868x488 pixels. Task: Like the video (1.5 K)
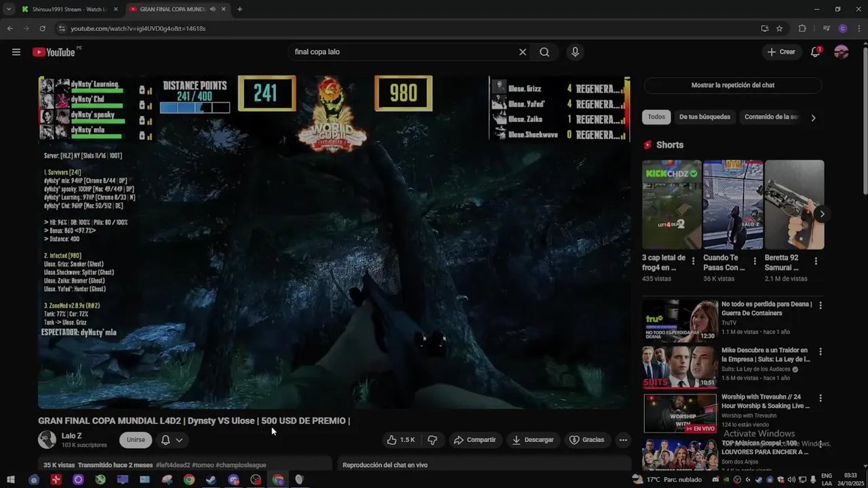[x=401, y=440]
